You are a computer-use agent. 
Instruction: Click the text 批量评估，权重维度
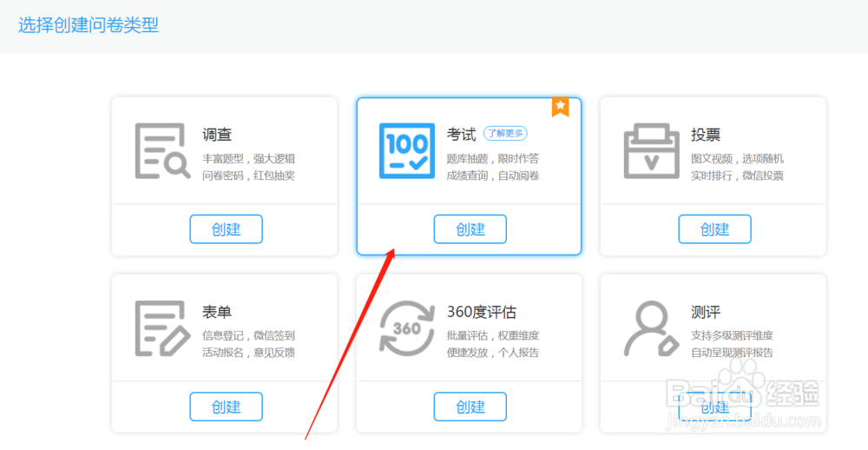pos(493,336)
